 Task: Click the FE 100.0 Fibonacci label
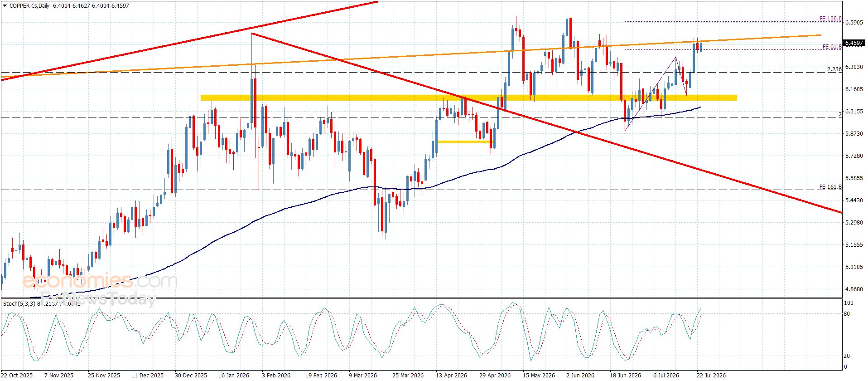tap(830, 19)
